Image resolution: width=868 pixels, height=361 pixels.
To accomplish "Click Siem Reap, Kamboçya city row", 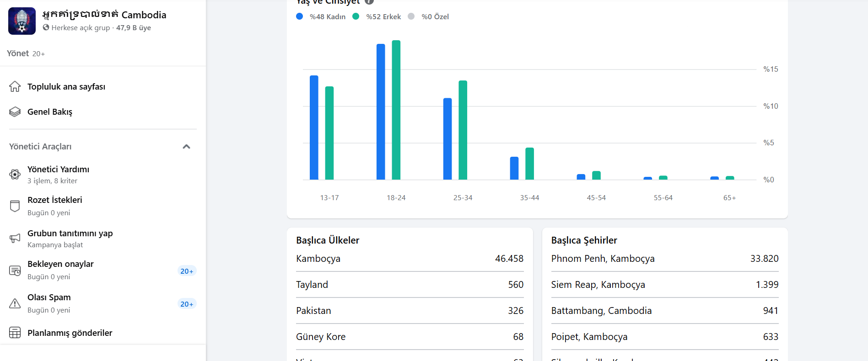I will pos(665,285).
